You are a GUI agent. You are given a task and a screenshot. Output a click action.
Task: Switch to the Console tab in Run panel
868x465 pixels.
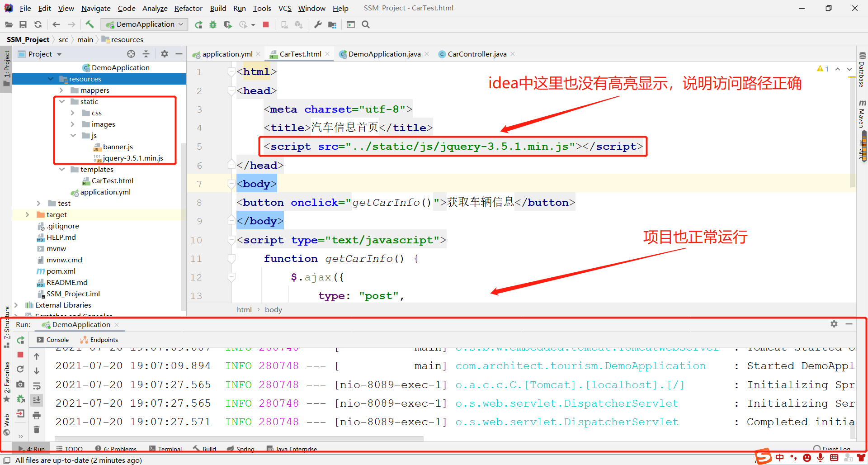53,340
